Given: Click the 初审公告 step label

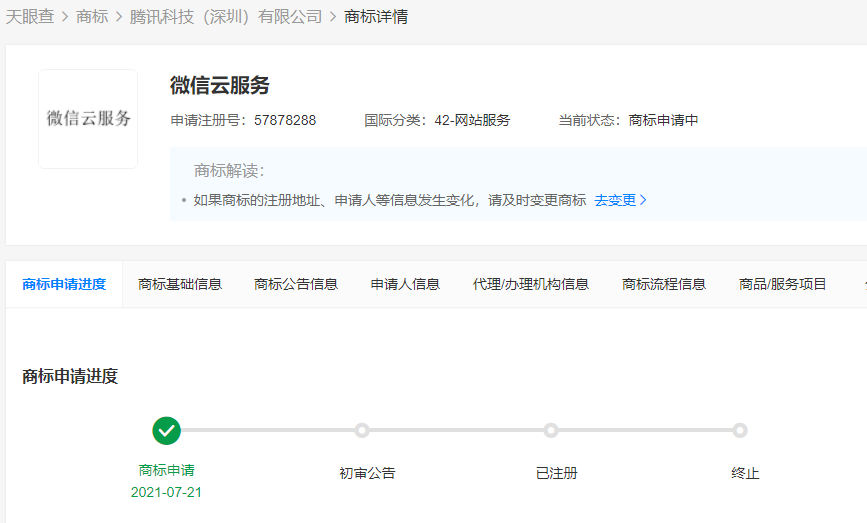Looking at the screenshot, I should click(367, 473).
